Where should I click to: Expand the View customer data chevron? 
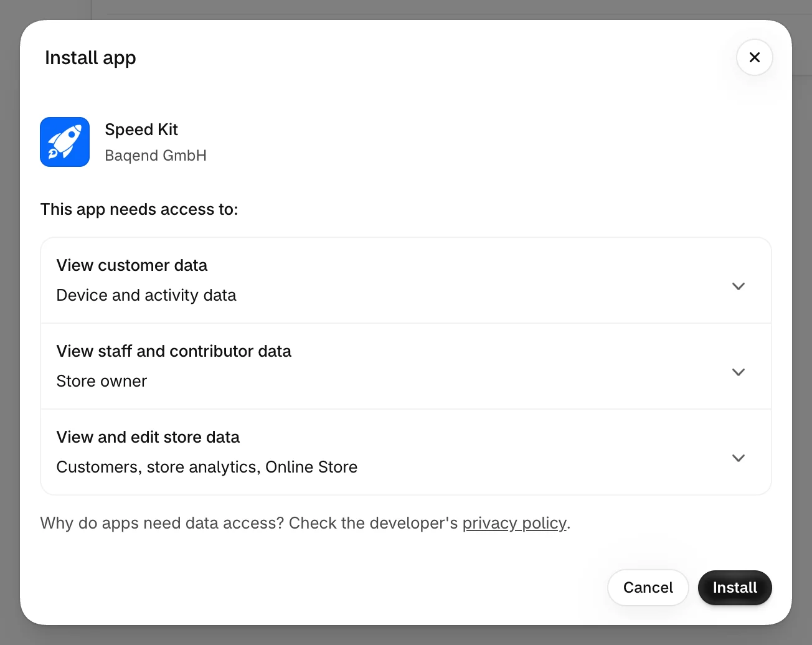click(739, 286)
